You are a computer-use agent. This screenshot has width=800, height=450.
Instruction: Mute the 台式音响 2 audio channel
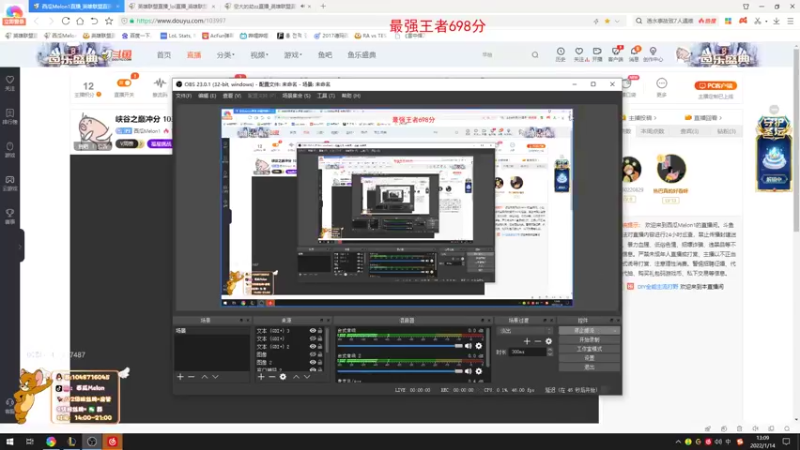[468, 371]
